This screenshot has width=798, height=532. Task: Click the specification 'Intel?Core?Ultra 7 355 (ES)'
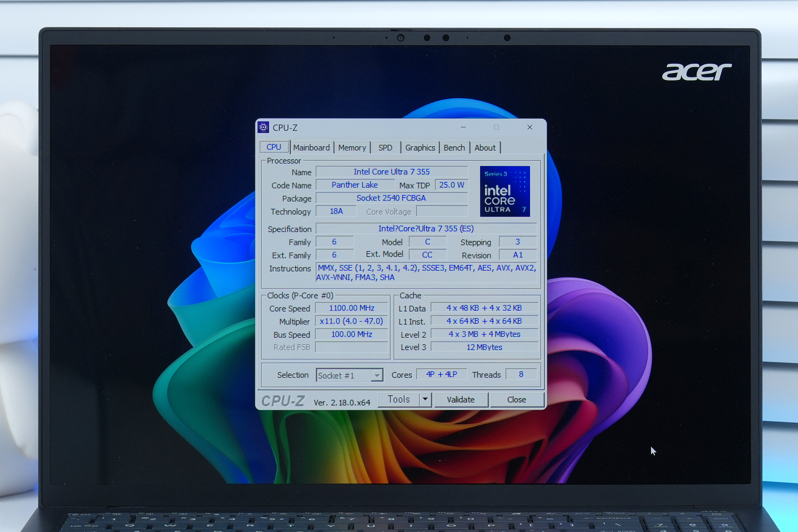tap(426, 229)
